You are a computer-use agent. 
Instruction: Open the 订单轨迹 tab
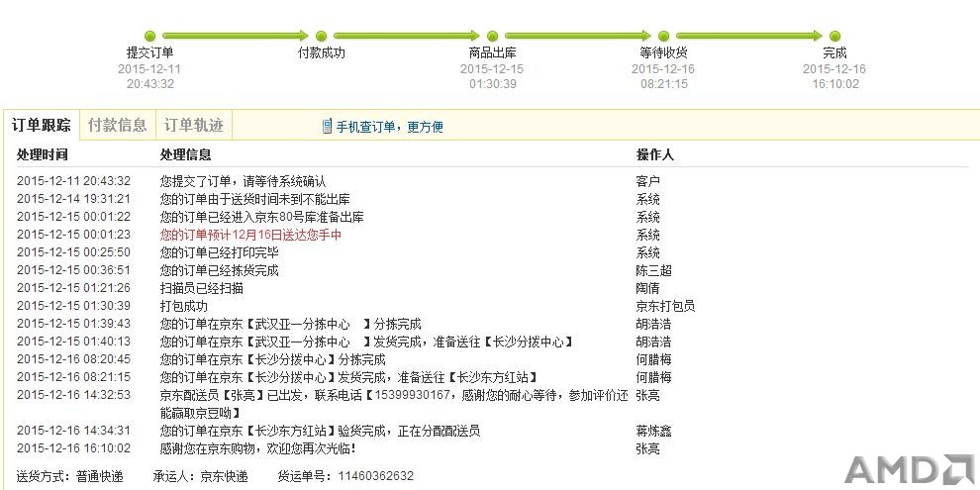pos(194,125)
